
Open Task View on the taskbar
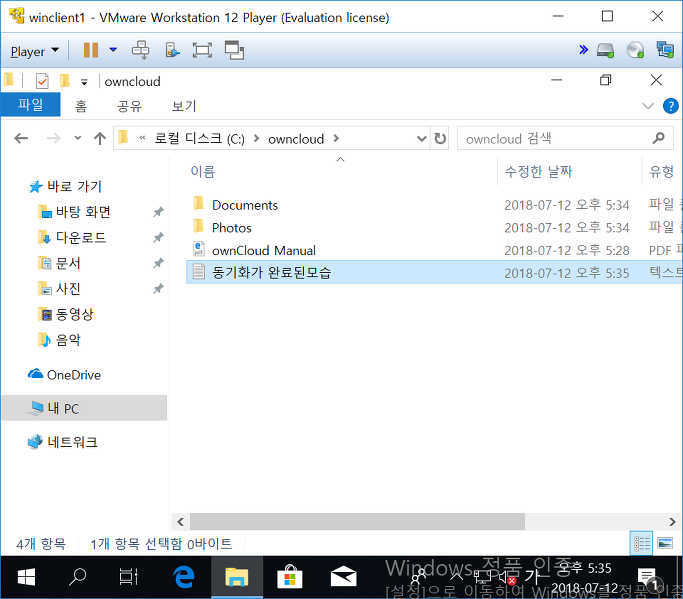point(128,578)
